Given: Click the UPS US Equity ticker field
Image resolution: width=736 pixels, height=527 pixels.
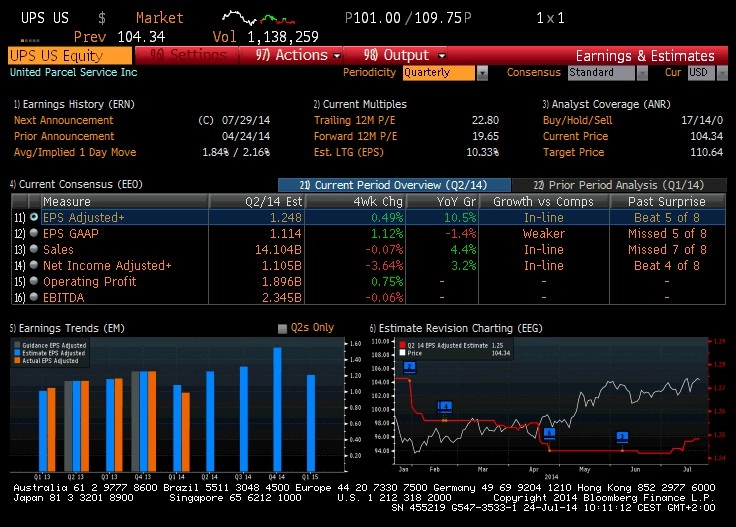Looking at the screenshot, I should point(70,55).
